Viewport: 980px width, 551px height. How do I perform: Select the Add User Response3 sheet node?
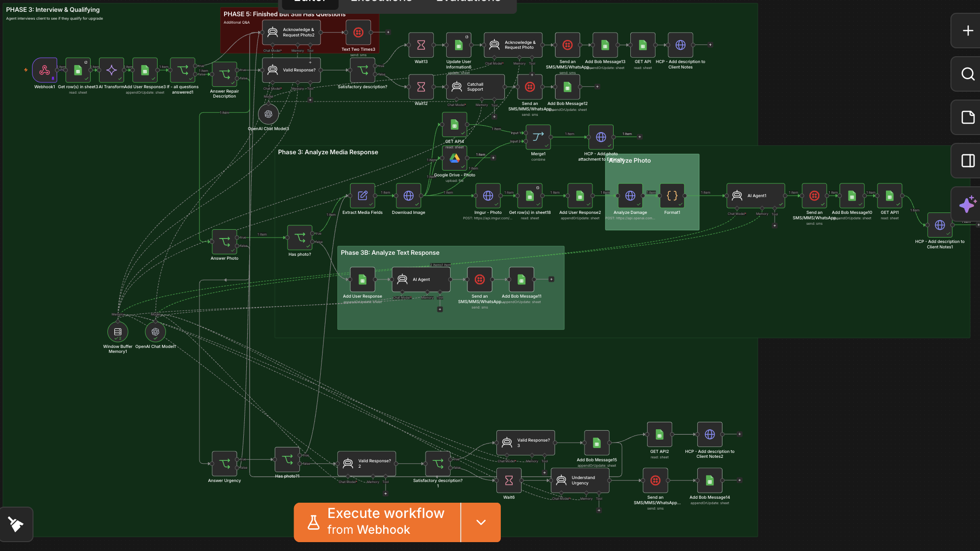click(145, 70)
